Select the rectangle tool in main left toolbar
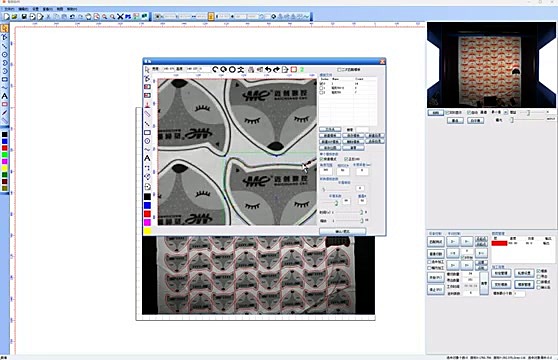This screenshot has width=558, height=360. pyautogui.click(x=5, y=79)
